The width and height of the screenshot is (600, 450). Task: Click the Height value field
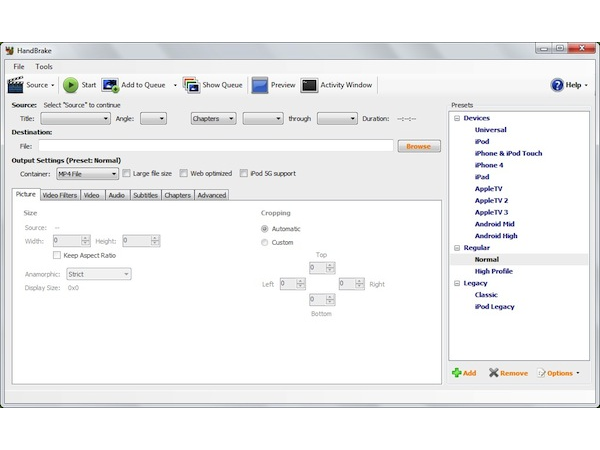point(137,241)
